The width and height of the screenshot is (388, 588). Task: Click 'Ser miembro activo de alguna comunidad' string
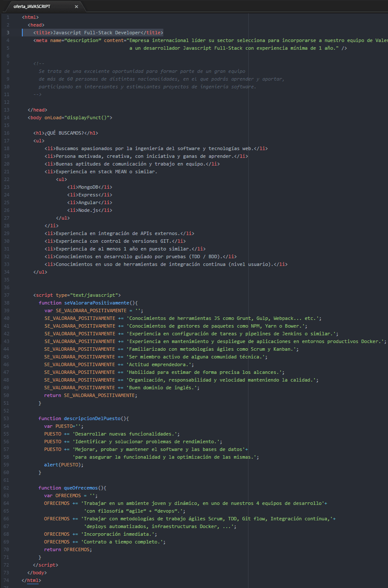click(x=196, y=357)
